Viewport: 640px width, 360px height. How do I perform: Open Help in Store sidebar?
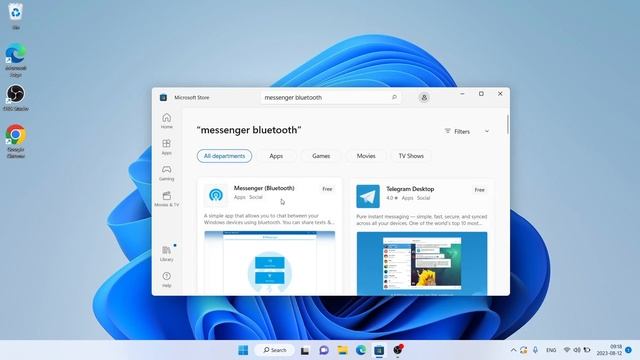[167, 280]
